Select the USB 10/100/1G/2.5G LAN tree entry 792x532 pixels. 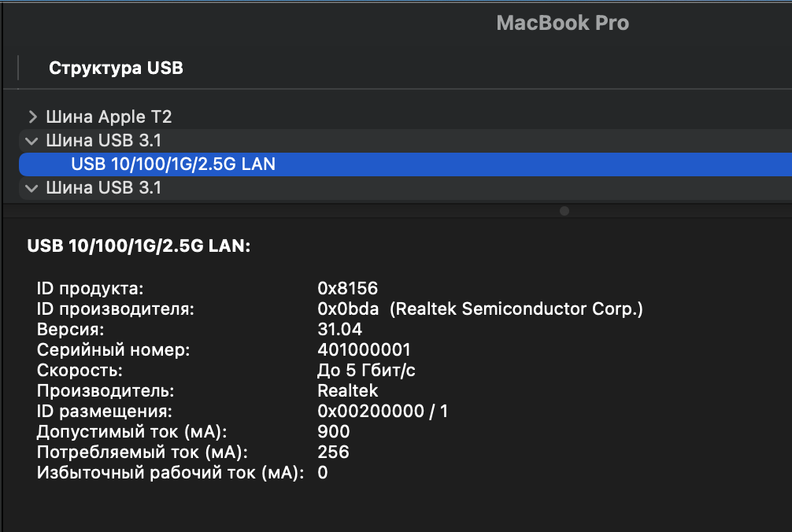[173, 164]
